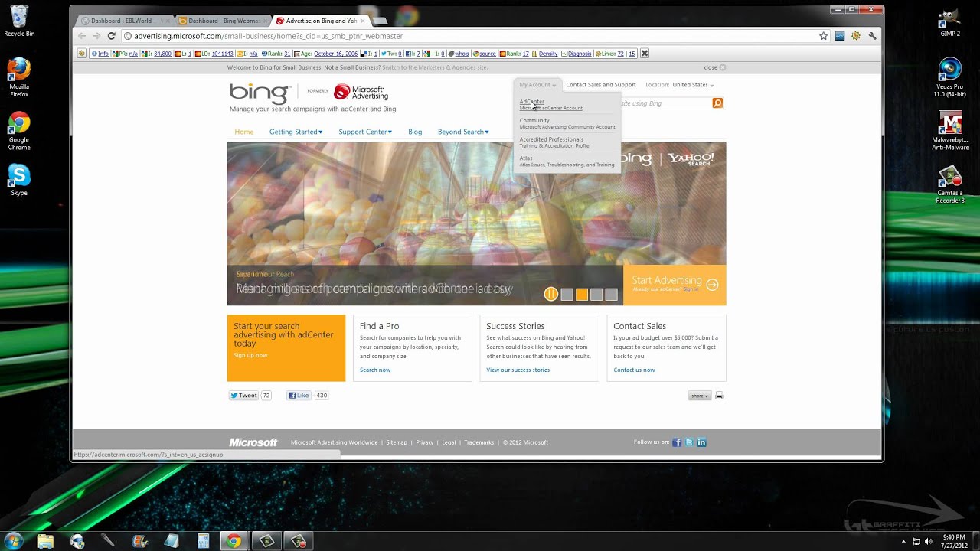Close the SEO toolbar with its X
980x551 pixels.
645,54
